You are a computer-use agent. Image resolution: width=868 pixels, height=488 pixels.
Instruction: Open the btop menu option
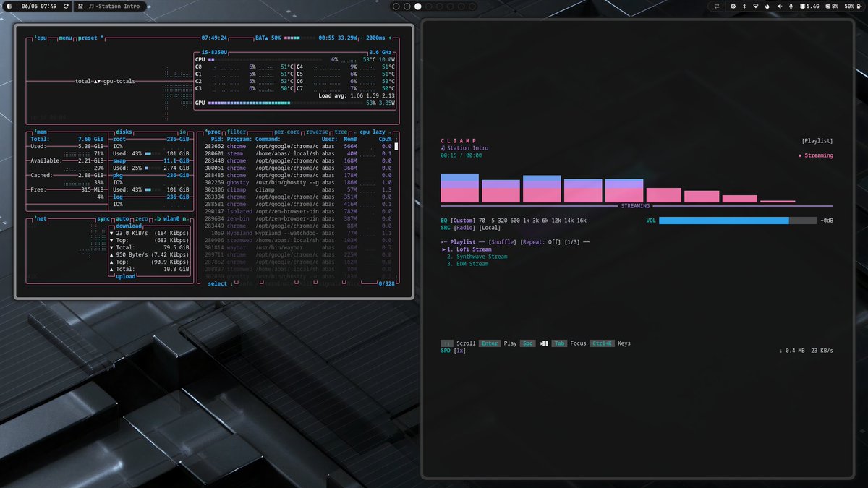click(x=66, y=38)
